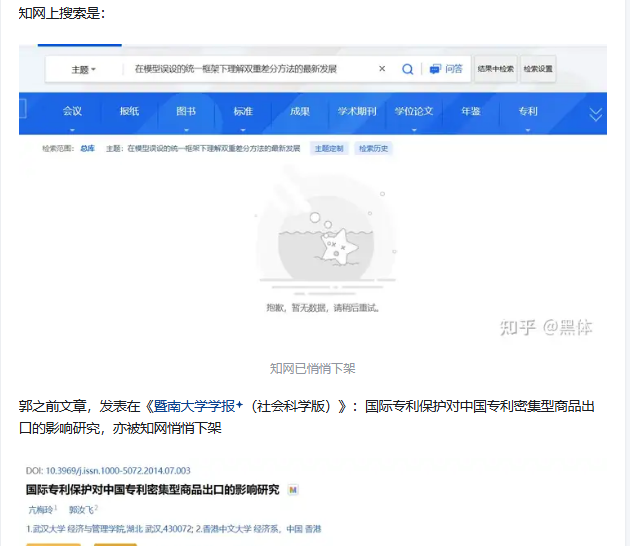Viewport: 630px width, 546px height.
Task: Click author name 郭汝飞
Action: click(x=81, y=510)
